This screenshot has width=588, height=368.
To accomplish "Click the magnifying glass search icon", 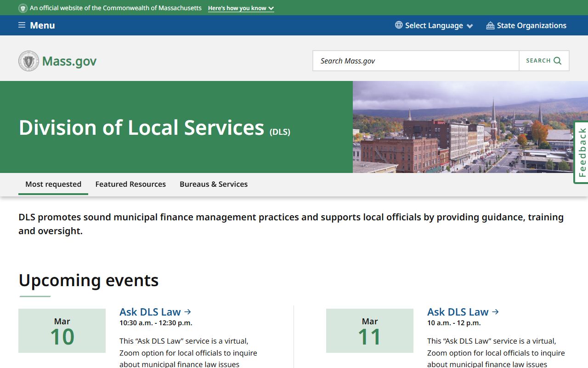I will [x=558, y=61].
